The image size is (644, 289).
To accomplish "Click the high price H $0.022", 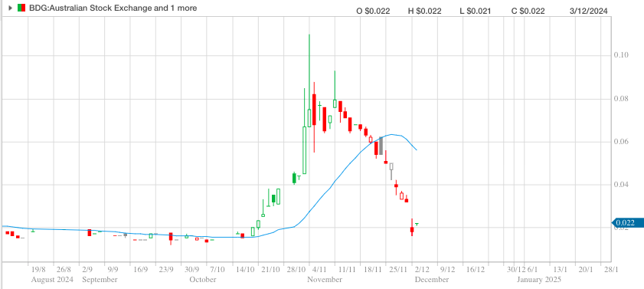I will click(x=424, y=11).
